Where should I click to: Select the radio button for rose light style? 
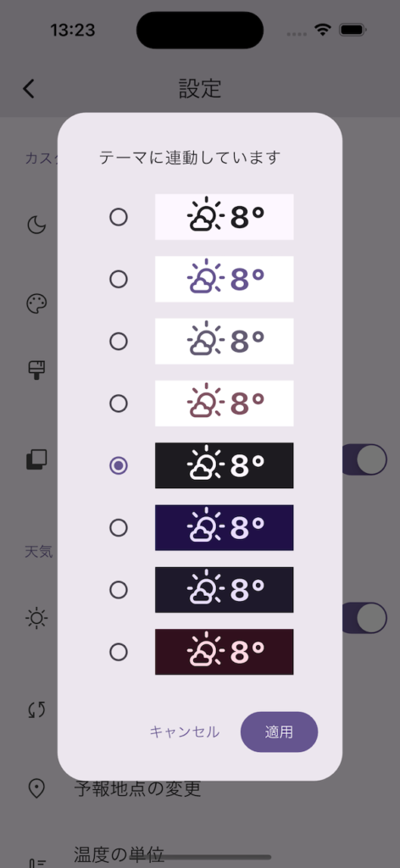[119, 403]
